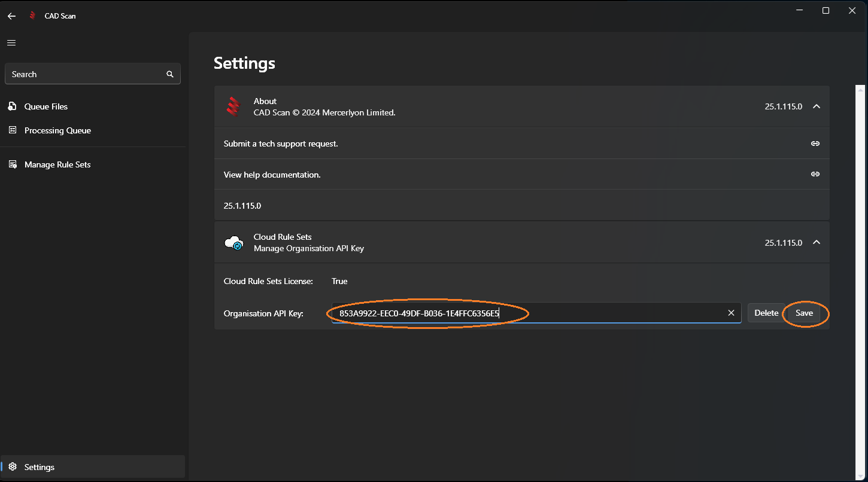868x482 pixels.
Task: Open Queue Files page
Action: click(46, 106)
